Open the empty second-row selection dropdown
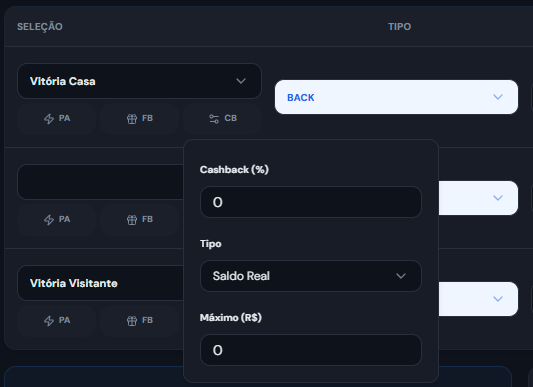The image size is (533, 387). 101,182
